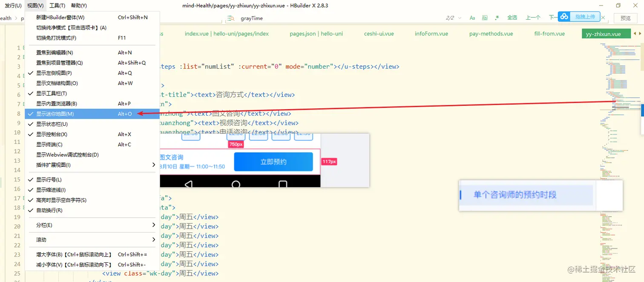Toggle 显示左侧视图(P) option
The height and width of the screenshot is (282, 644).
click(x=92, y=73)
